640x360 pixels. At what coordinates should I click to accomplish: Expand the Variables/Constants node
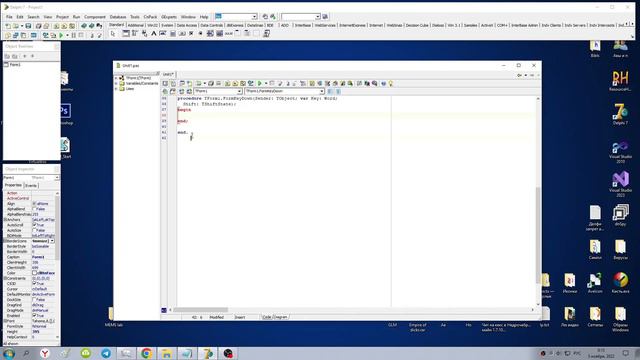point(116,83)
